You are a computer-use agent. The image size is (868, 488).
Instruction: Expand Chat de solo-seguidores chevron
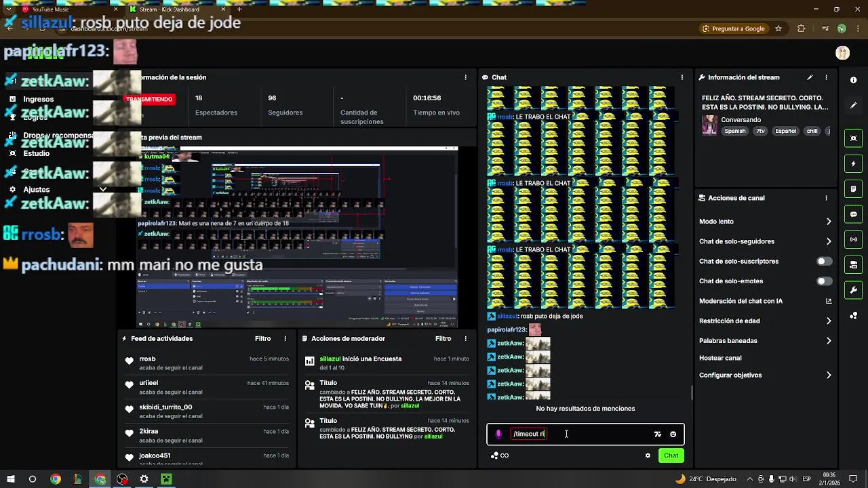(829, 241)
